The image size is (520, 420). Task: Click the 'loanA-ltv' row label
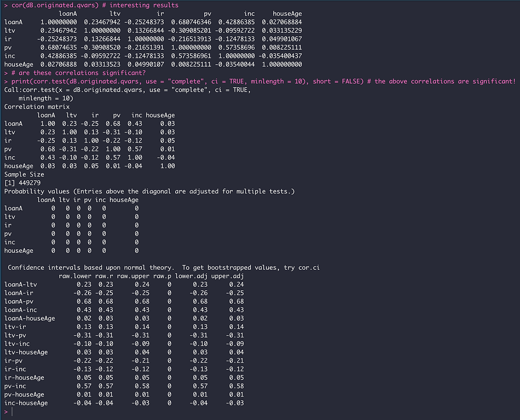click(21, 284)
